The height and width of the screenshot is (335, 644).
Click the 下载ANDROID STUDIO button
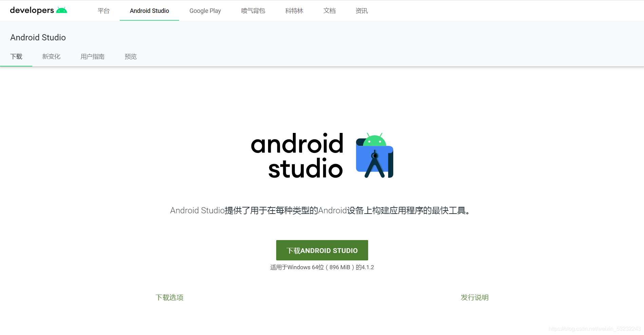pos(322,250)
